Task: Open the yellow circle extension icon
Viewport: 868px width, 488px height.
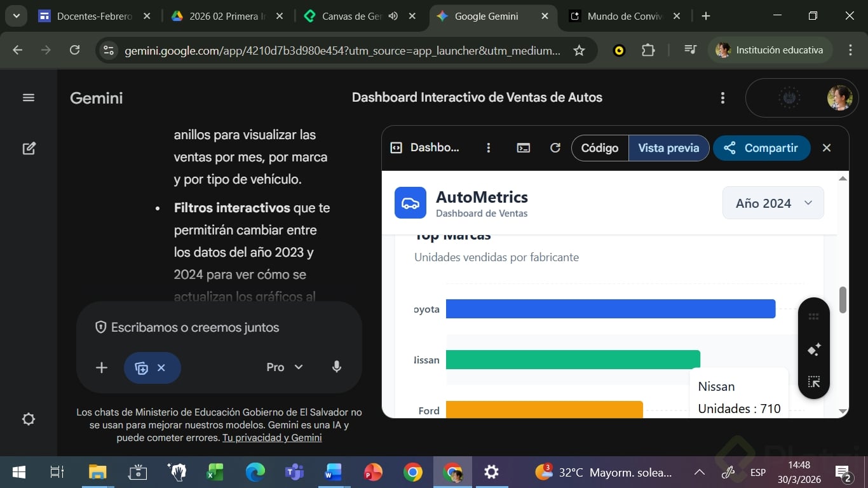Action: click(619, 50)
